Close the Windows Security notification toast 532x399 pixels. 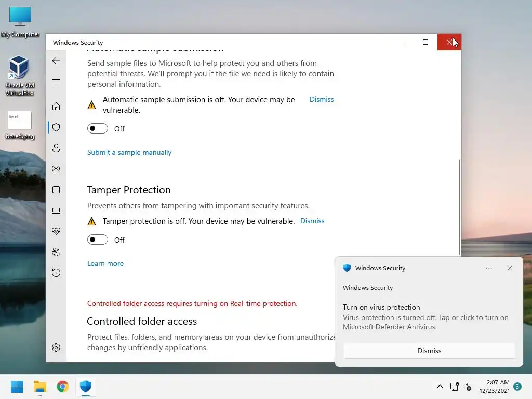510,268
